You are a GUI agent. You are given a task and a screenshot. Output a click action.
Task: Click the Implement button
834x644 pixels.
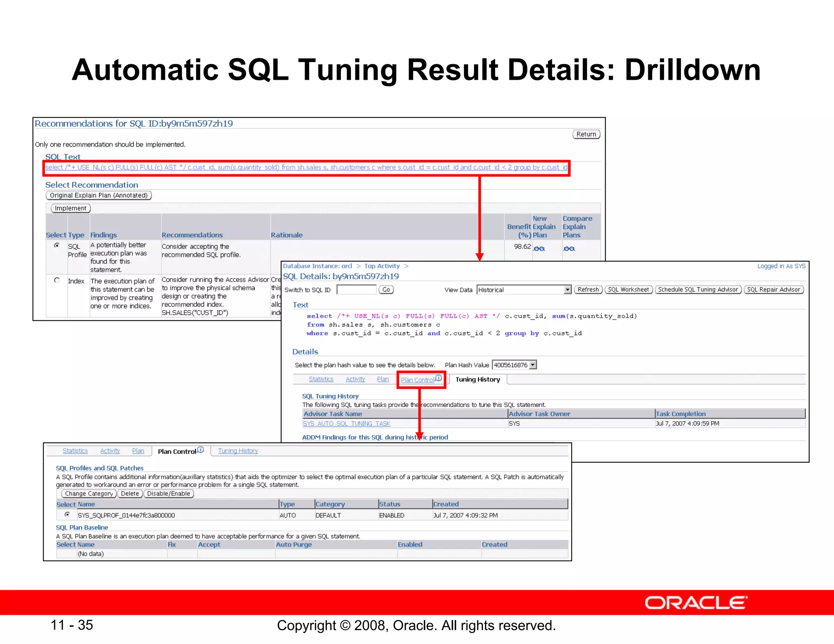pos(70,208)
